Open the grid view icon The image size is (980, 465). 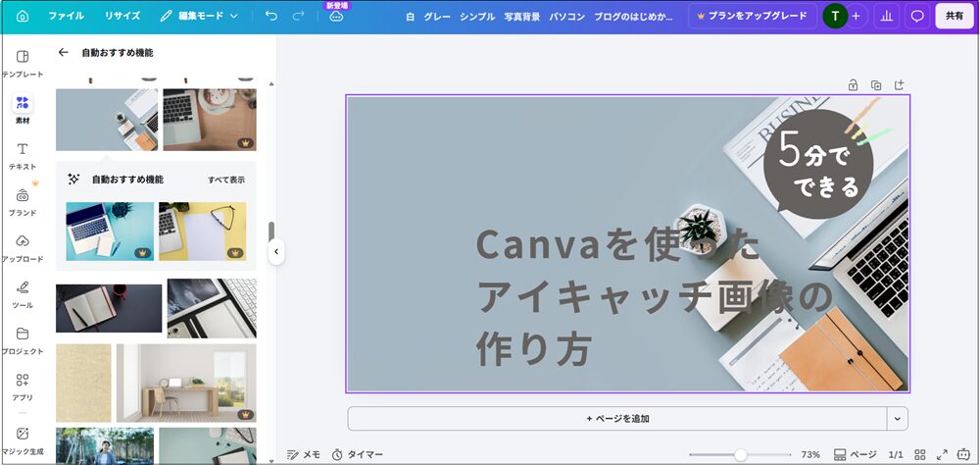tap(920, 454)
